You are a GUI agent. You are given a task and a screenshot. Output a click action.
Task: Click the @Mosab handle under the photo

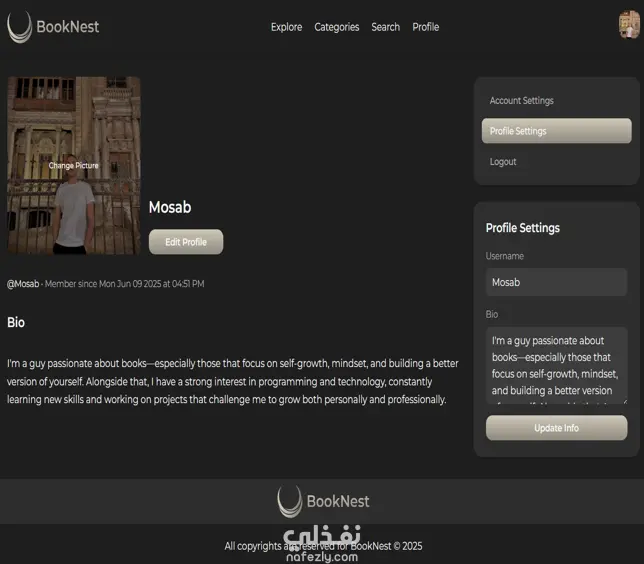23,284
